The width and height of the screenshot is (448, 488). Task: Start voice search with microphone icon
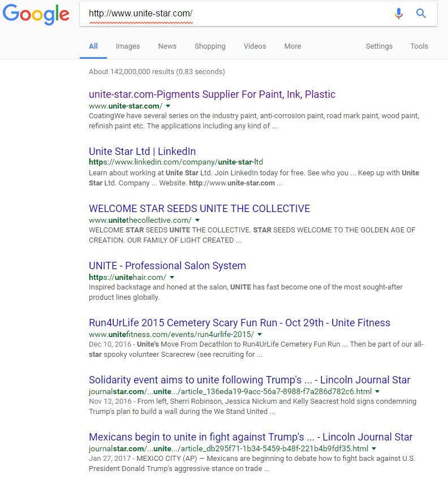coord(398,14)
